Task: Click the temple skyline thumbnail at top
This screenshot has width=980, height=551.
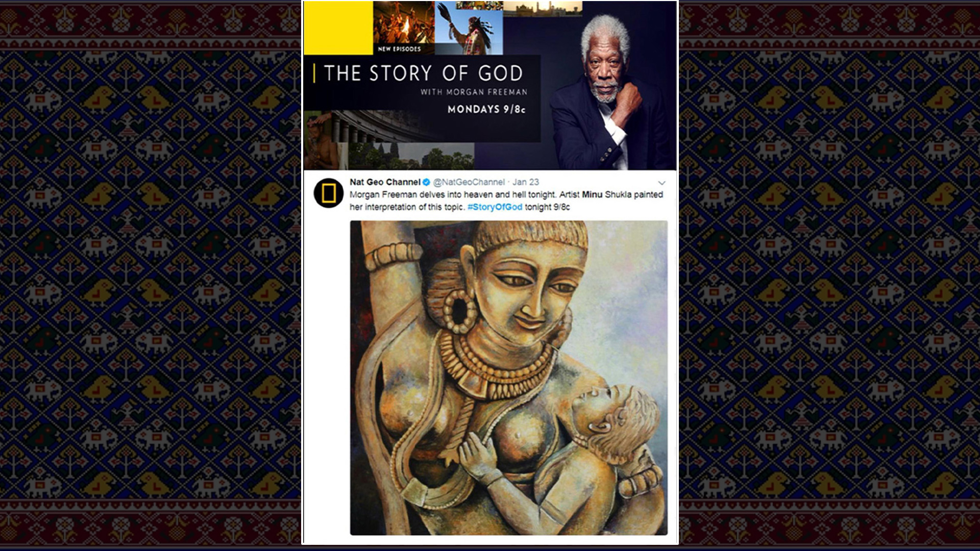Action: tap(543, 8)
